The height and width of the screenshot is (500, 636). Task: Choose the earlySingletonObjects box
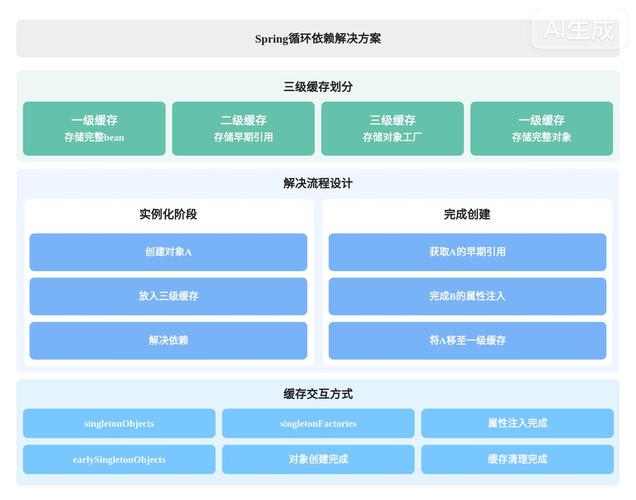point(119,459)
